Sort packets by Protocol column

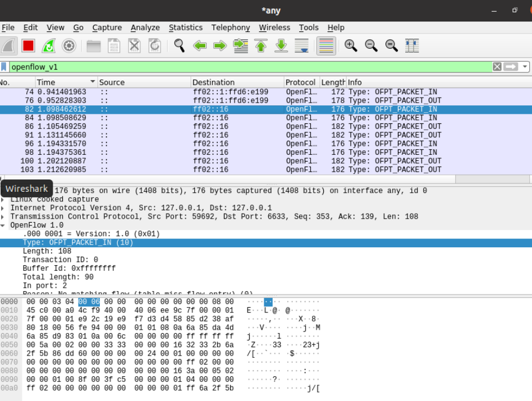point(301,82)
